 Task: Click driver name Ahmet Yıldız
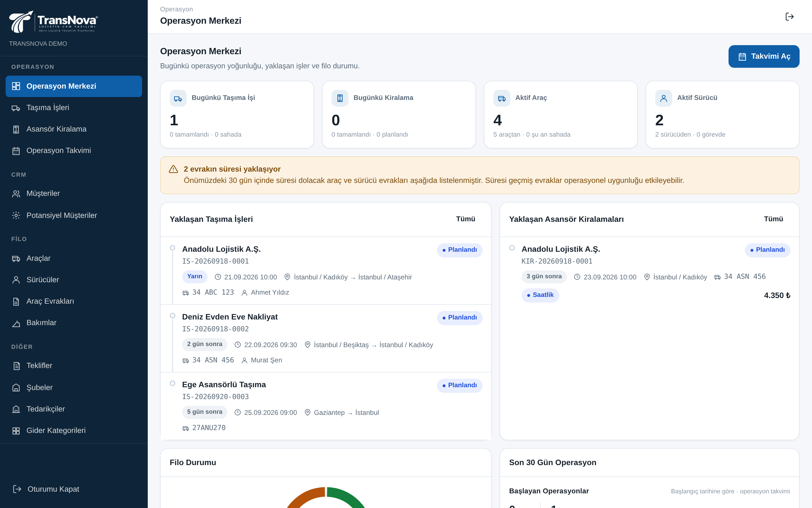point(270,293)
